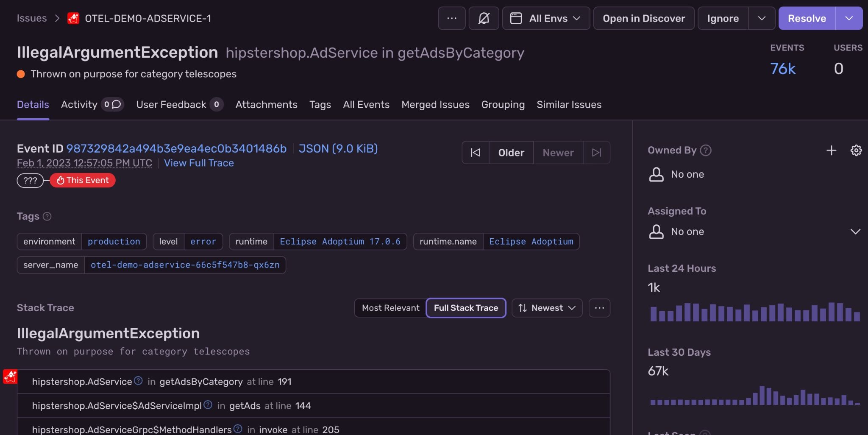Expand hipstershop.AdService getAdsByCategory frame

(313, 382)
